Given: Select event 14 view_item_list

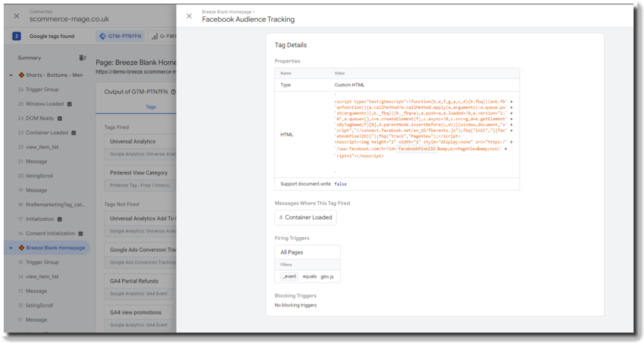Looking at the screenshot, I should click(x=38, y=276).
